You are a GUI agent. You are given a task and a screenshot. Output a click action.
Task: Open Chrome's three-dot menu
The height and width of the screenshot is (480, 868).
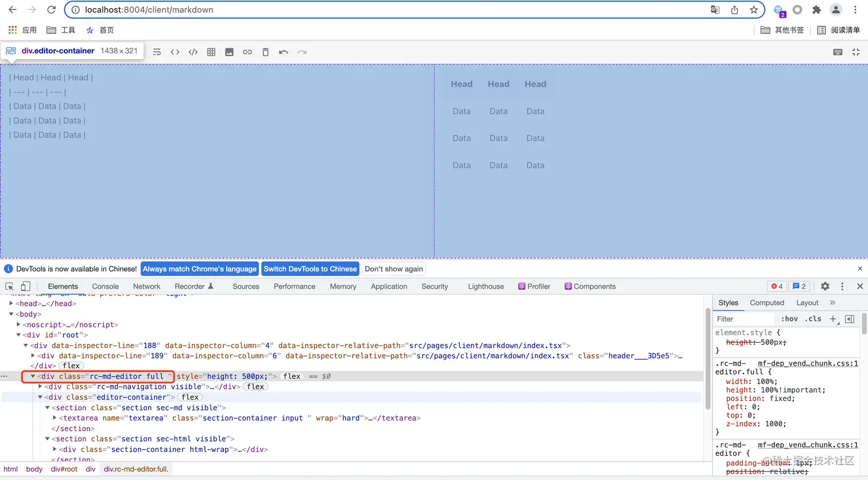click(x=855, y=10)
